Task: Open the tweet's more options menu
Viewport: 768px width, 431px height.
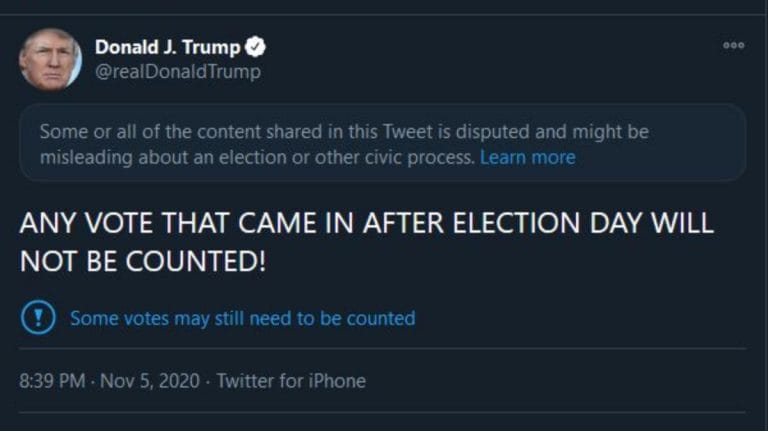Action: 733,46
